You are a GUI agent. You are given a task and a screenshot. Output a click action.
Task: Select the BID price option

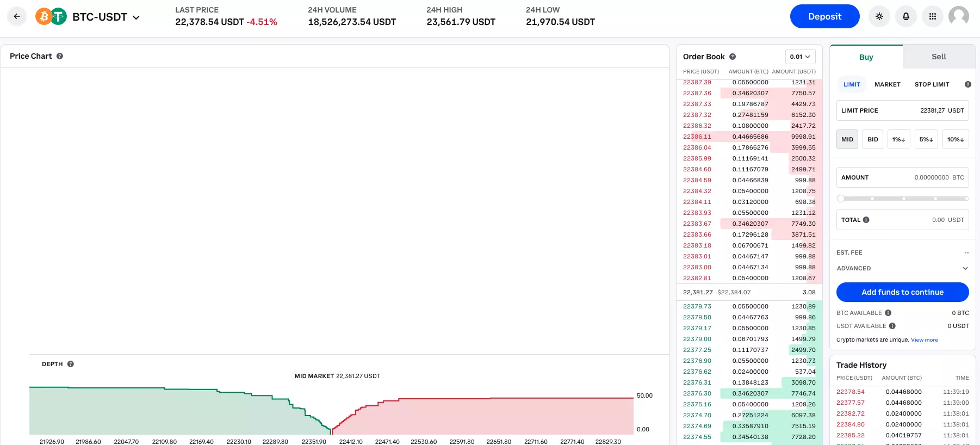[x=873, y=139]
